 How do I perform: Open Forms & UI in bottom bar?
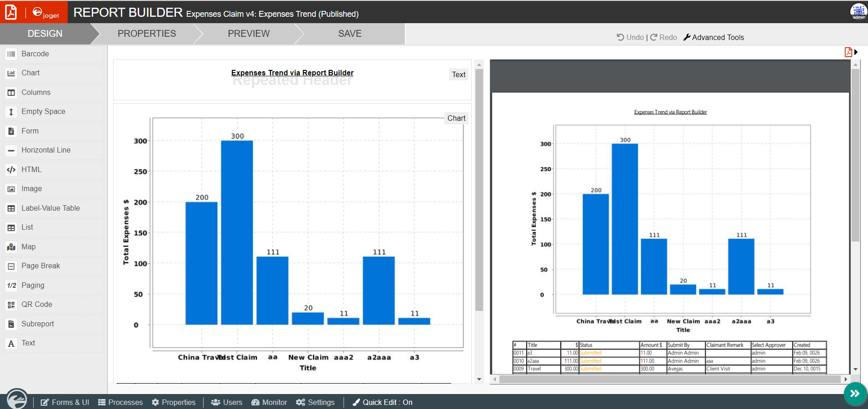(x=65, y=402)
